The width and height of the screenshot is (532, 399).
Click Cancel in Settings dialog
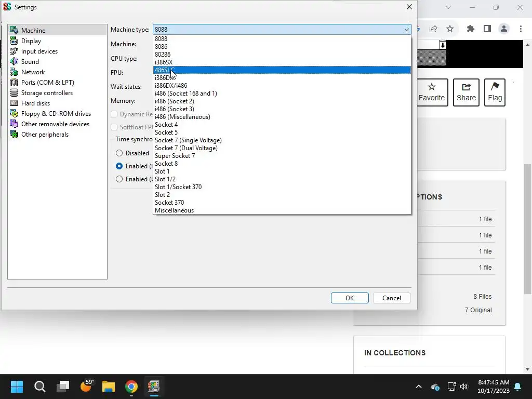[x=392, y=298]
